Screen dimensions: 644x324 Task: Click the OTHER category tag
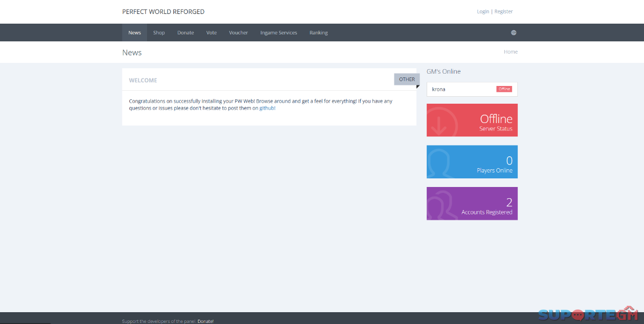(x=407, y=80)
